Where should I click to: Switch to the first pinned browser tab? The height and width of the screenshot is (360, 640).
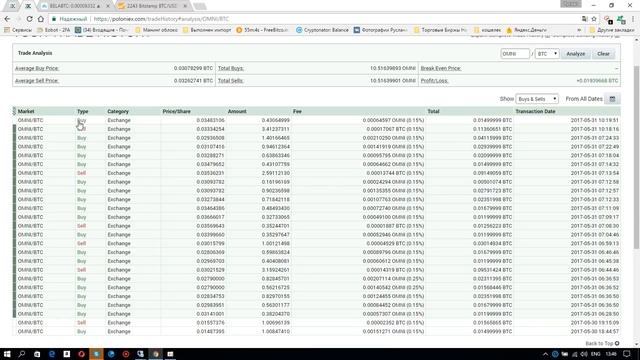click(x=13, y=6)
